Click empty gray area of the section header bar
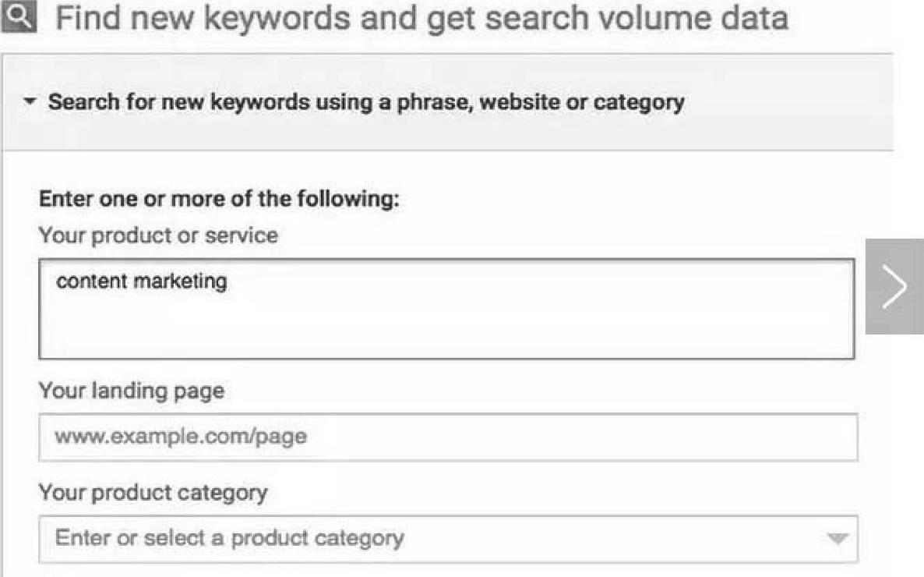 [x=787, y=102]
